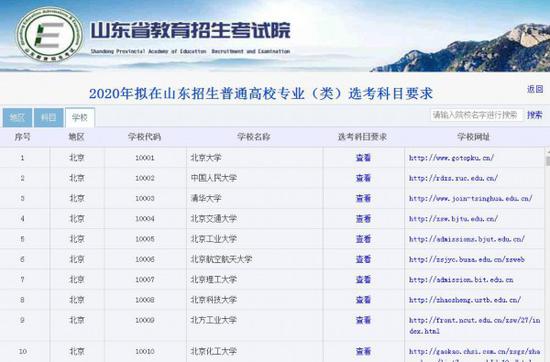Open 查看 for 北京交通大学
This screenshot has width=550, height=362.
click(363, 219)
